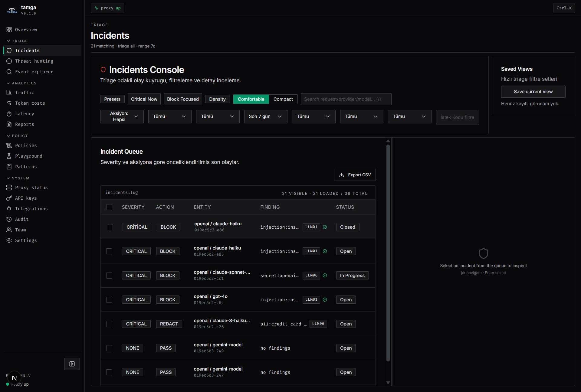Click the Playground flask icon
Image resolution: width=581 pixels, height=392 pixels.
[x=9, y=156]
